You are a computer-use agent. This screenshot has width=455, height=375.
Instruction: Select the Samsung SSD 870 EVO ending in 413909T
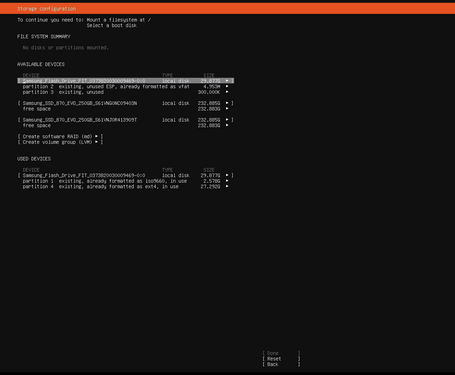(x=126, y=120)
